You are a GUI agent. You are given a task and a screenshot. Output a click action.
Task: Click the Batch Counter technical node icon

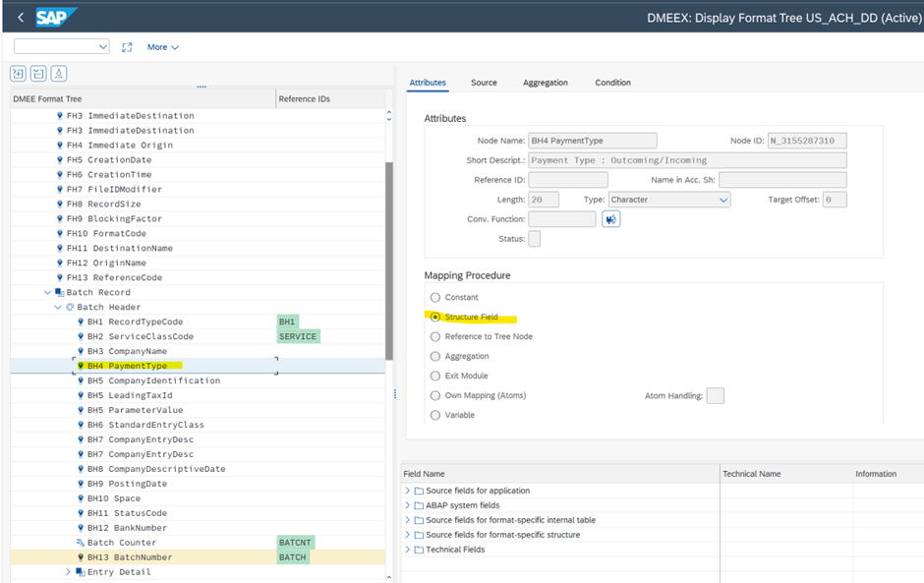tap(81, 543)
